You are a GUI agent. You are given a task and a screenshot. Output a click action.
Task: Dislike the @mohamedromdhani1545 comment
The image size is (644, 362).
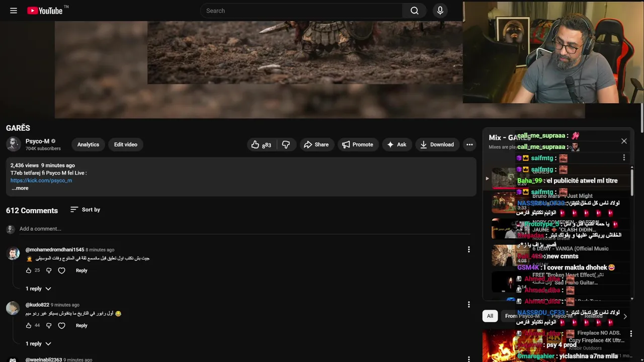(49, 270)
